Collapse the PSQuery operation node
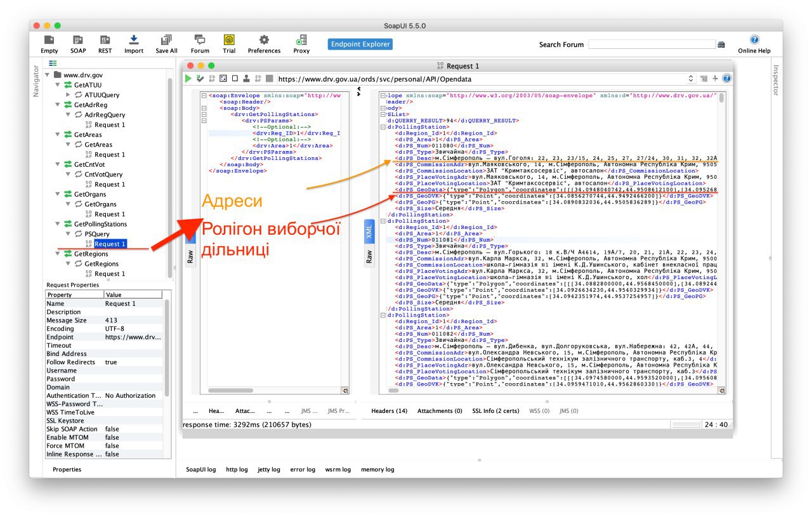 [x=69, y=234]
